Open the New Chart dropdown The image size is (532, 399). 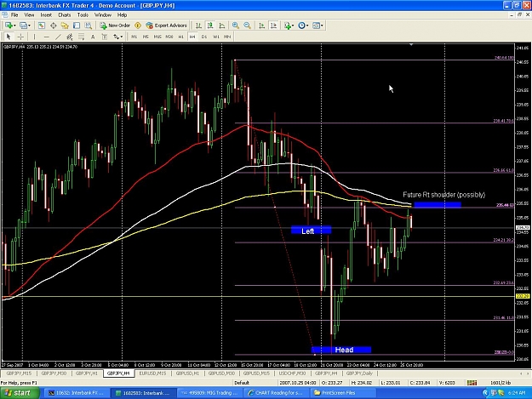click(10, 26)
